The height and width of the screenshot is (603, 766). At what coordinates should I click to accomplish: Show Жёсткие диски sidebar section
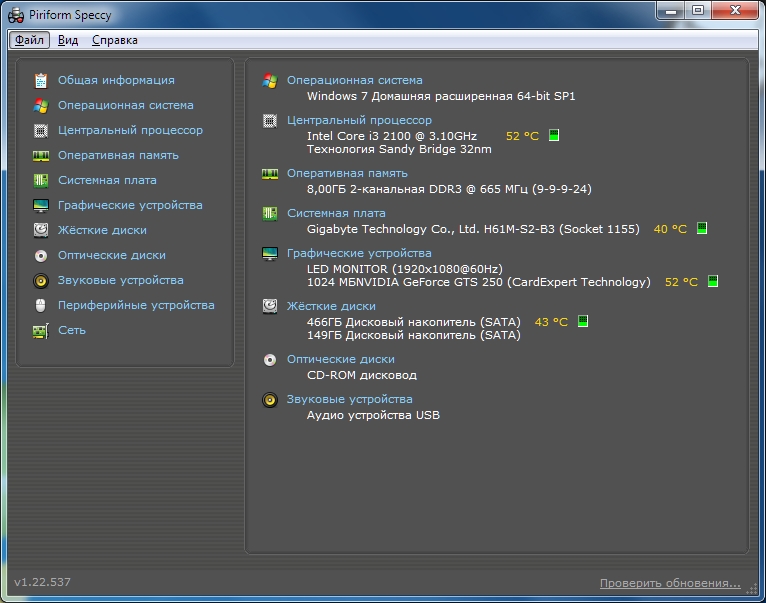coord(102,230)
